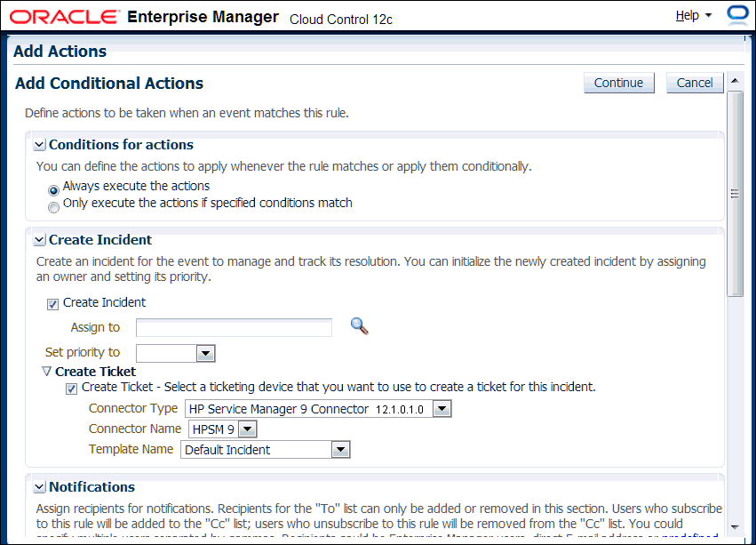Click the Set priority to label

83,352
